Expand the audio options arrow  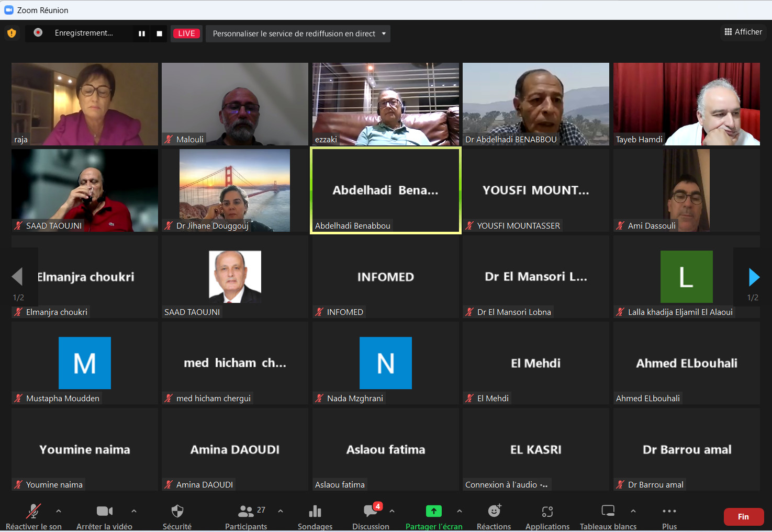(59, 511)
